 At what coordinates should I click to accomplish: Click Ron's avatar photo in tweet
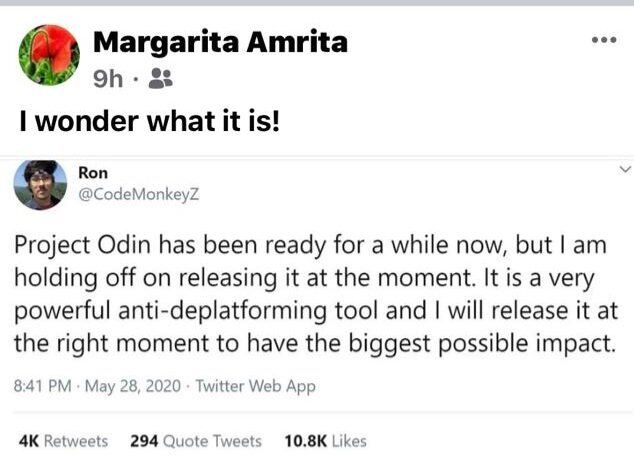tap(40, 185)
